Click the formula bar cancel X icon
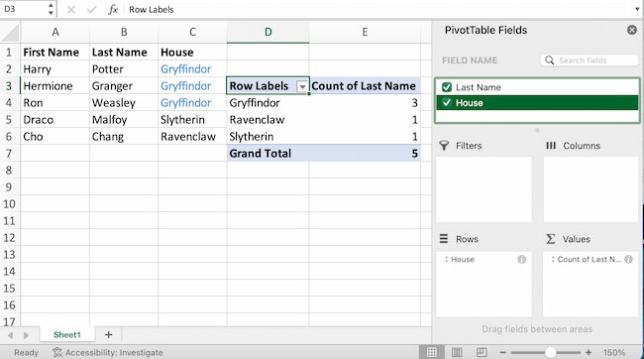 71,10
